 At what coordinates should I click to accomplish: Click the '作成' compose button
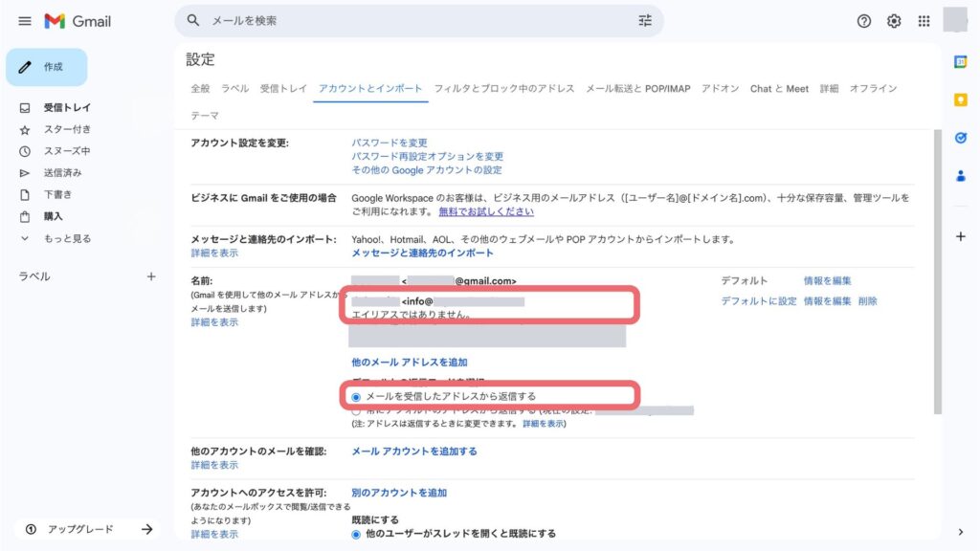[46, 67]
